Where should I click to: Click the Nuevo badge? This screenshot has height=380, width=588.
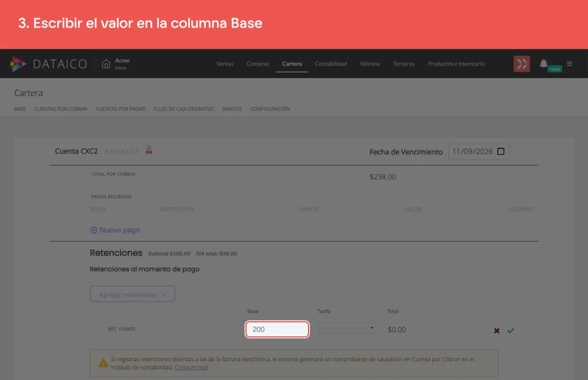click(x=555, y=69)
